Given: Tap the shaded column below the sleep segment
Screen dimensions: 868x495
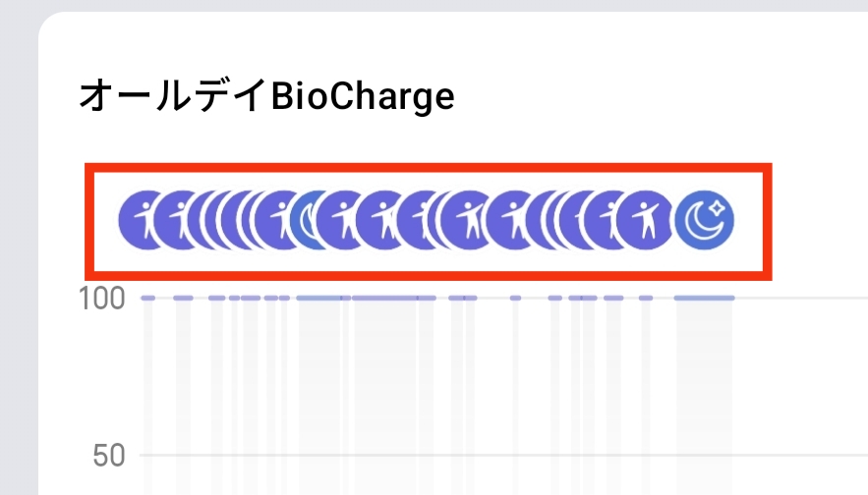Looking at the screenshot, I should click(704, 397).
